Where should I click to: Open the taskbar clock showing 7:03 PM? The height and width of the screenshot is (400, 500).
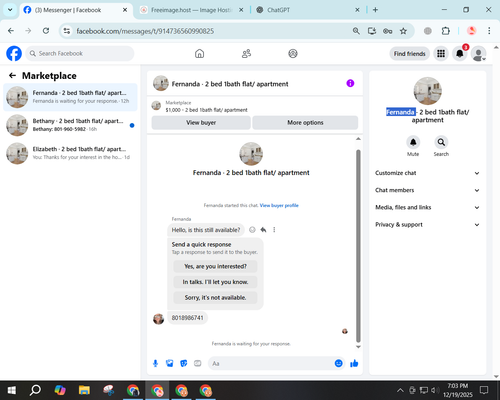coord(458,390)
